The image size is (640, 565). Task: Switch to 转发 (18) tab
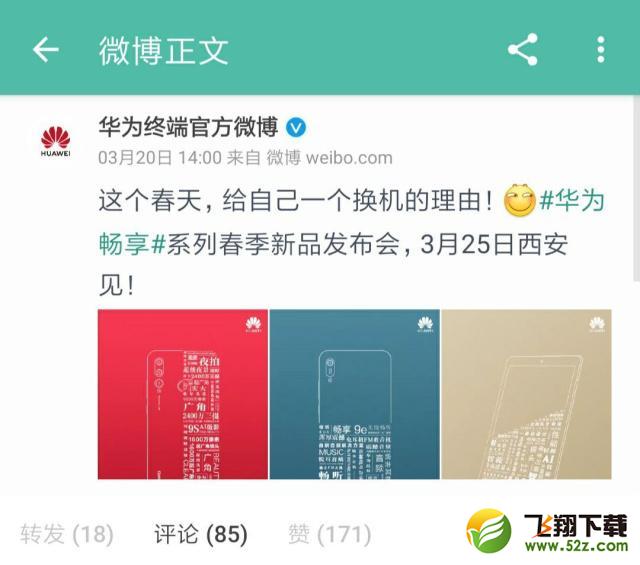pyautogui.click(x=67, y=534)
